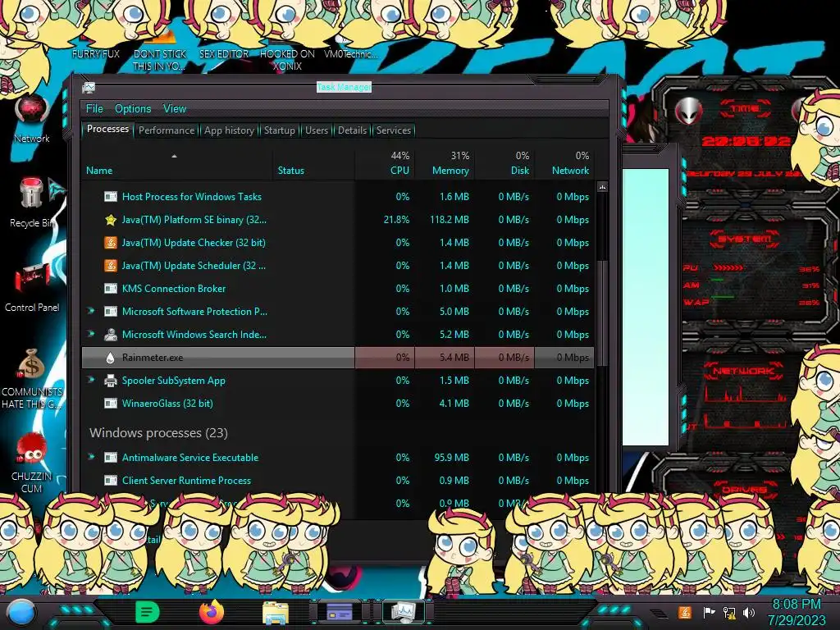Switch to the App history tab
840x630 pixels.
coord(229,130)
